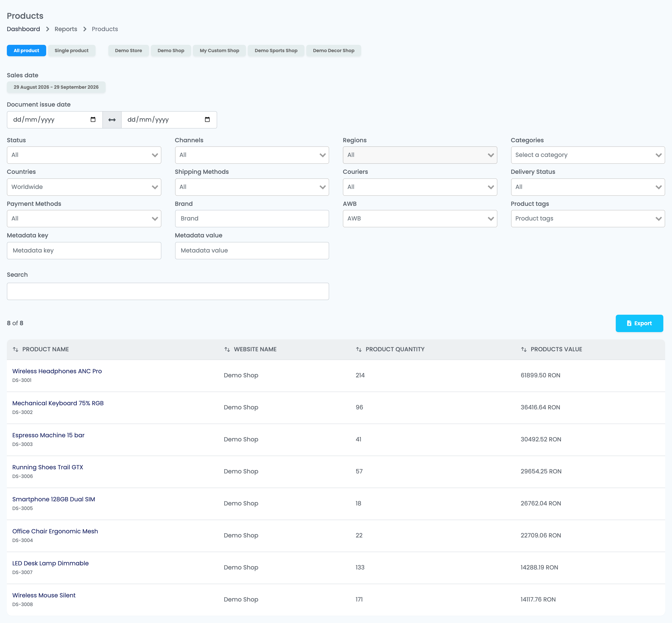672x623 pixels.
Task: Focus the Metadata key input field
Action: [84, 250]
